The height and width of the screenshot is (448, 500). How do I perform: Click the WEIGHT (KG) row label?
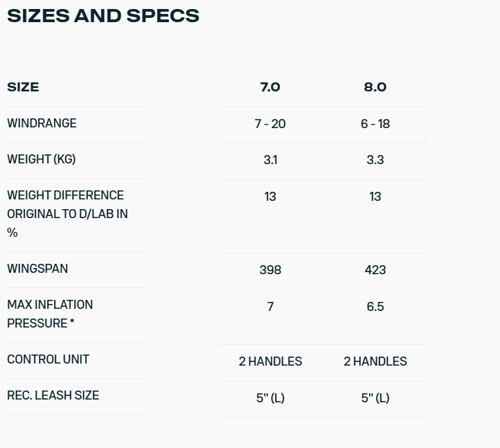coord(42,159)
